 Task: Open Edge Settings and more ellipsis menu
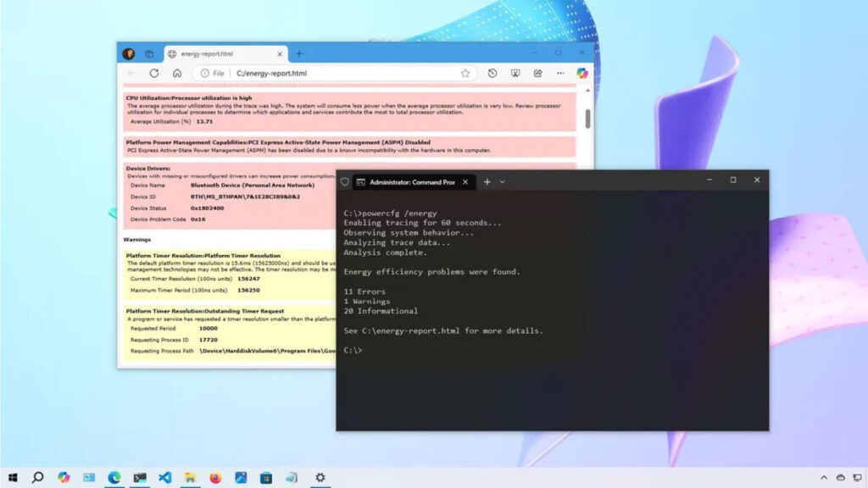(560, 74)
